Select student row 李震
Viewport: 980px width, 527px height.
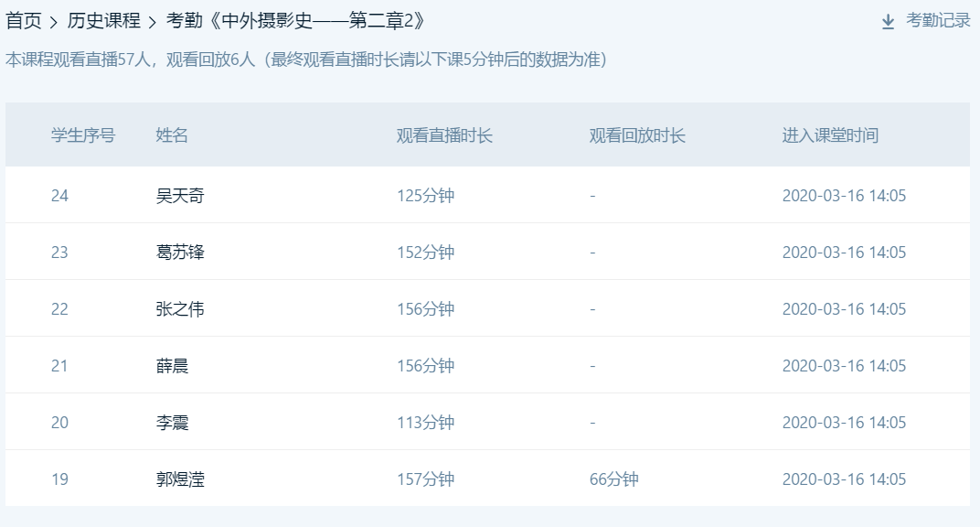coord(487,423)
